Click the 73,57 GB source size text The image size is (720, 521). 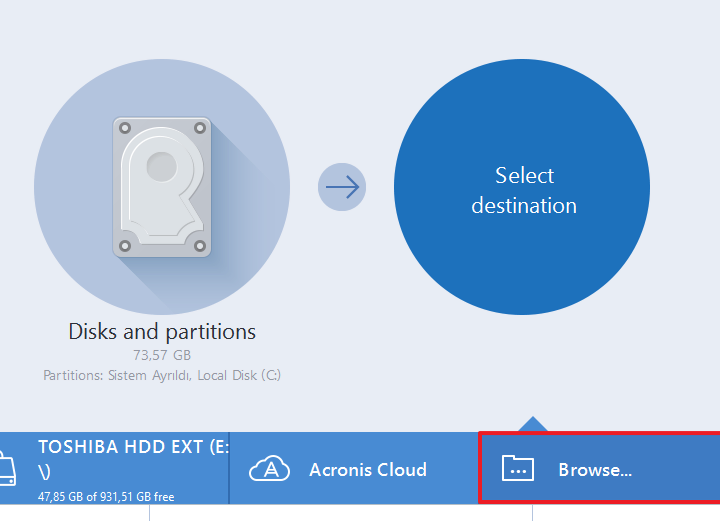(162, 355)
